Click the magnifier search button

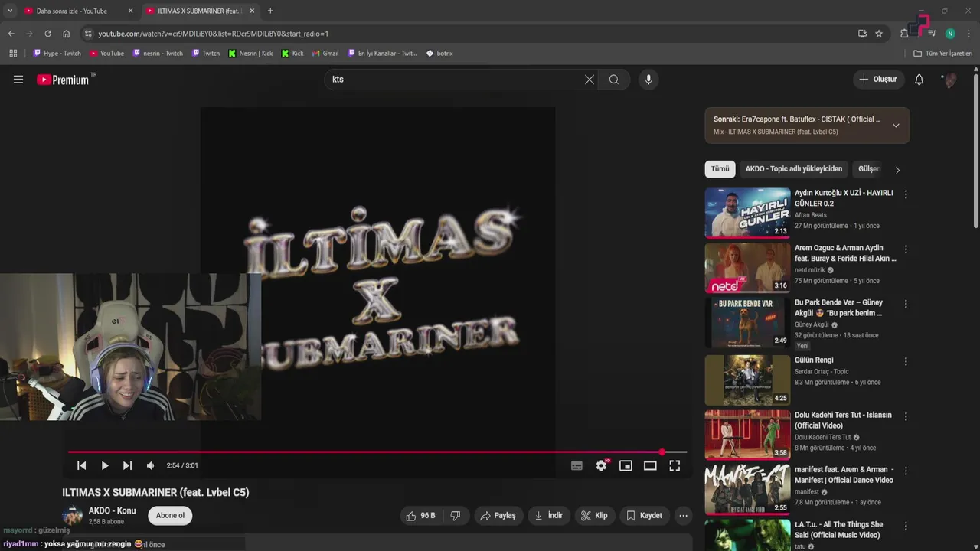(x=614, y=80)
